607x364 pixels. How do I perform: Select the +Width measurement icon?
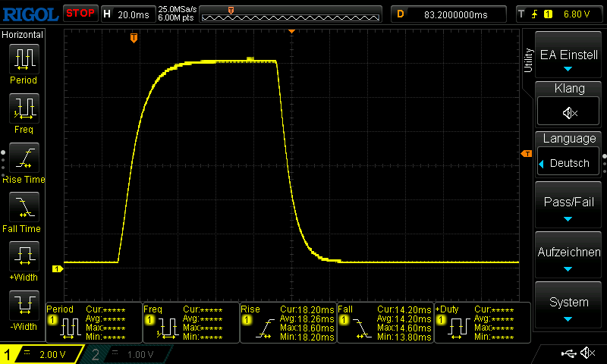tap(24, 256)
